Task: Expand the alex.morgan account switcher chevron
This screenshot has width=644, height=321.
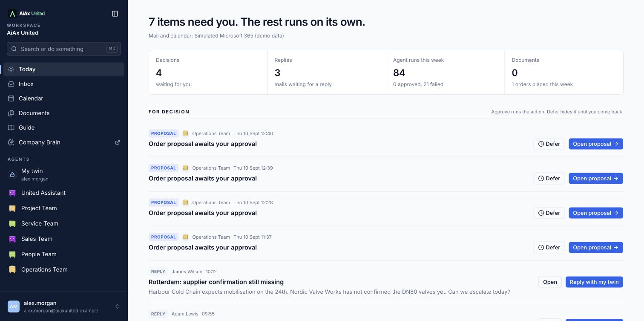Action: 117,307
